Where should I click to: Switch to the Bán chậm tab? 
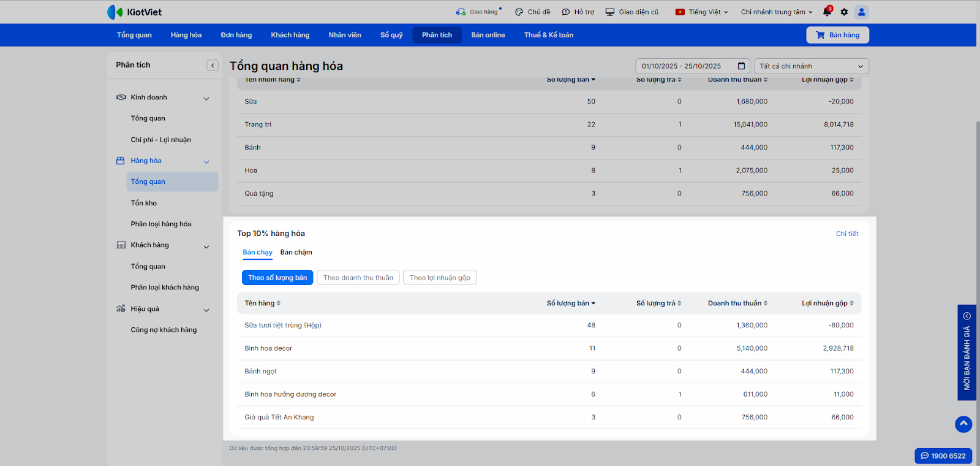(296, 252)
